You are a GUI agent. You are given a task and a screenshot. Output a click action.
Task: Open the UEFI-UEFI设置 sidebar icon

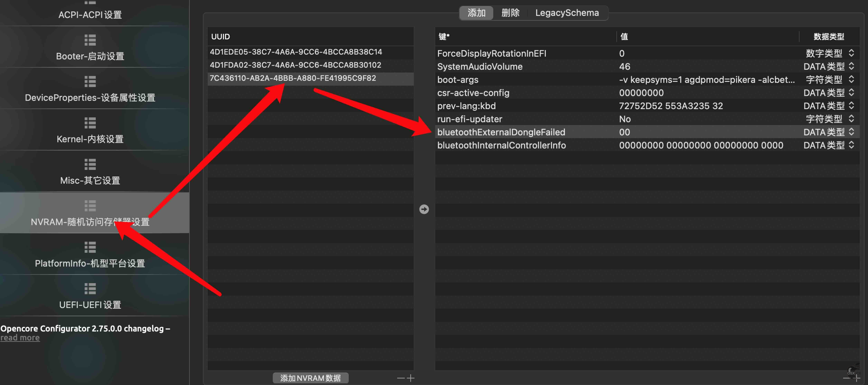pyautogui.click(x=90, y=289)
